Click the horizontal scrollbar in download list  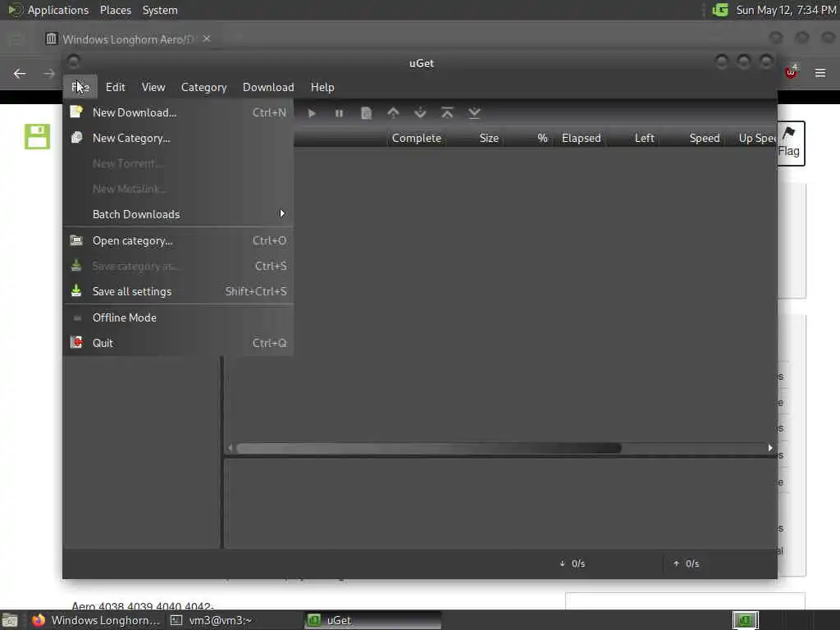tap(428, 448)
